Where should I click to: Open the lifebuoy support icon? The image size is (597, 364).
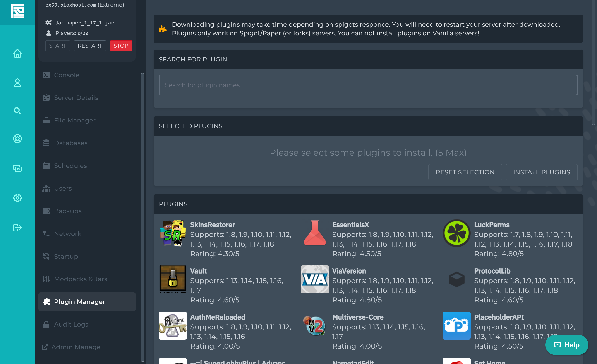click(17, 139)
